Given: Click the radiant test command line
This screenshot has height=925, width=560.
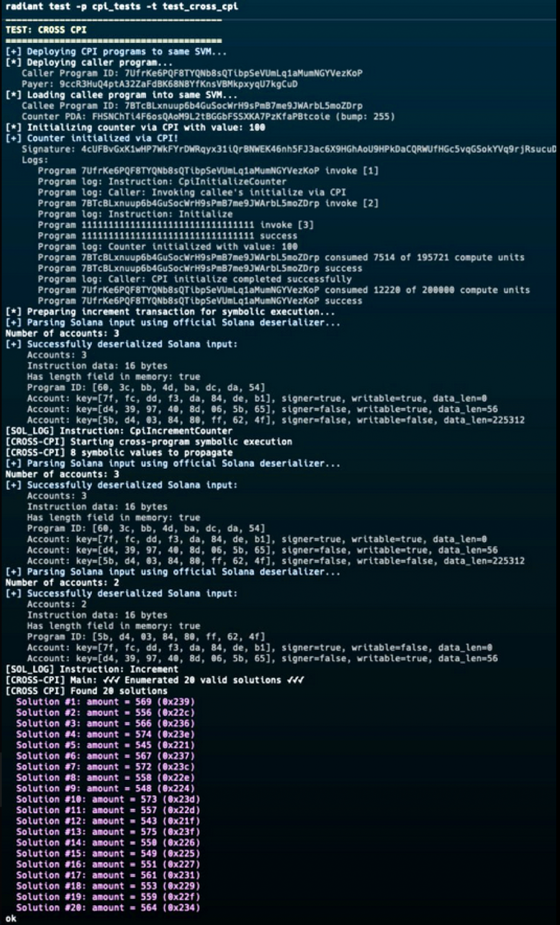Looking at the screenshot, I should pyautogui.click(x=122, y=7).
